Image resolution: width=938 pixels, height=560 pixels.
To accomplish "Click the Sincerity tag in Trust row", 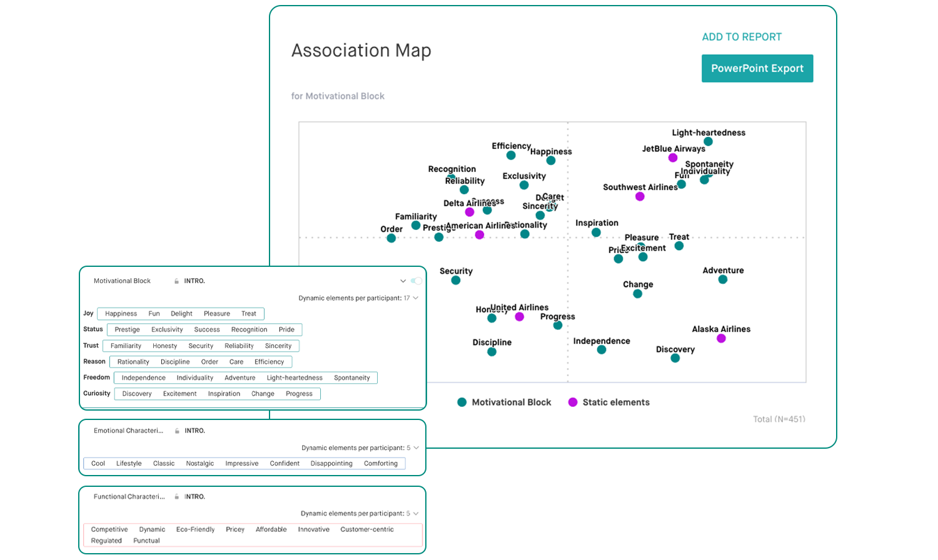I will coord(278,346).
